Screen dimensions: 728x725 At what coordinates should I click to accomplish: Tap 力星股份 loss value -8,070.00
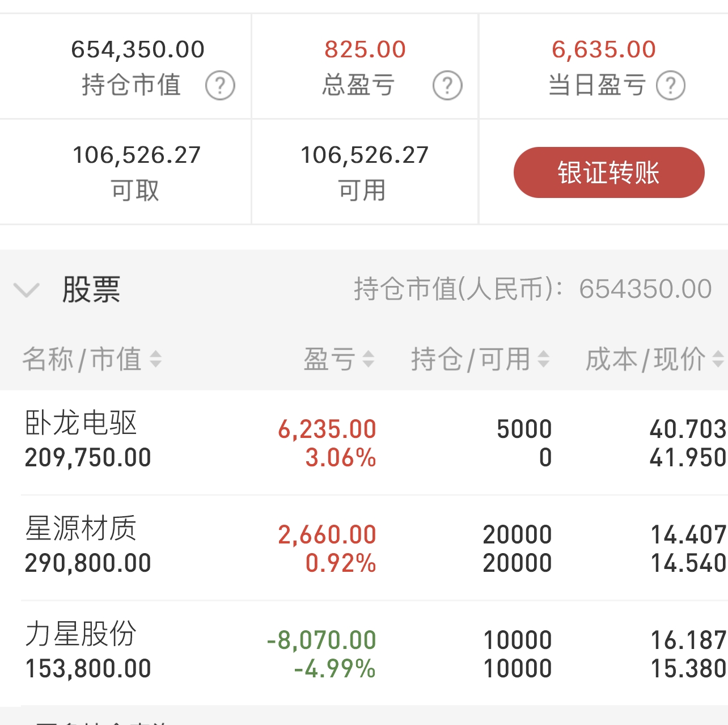[x=321, y=640]
